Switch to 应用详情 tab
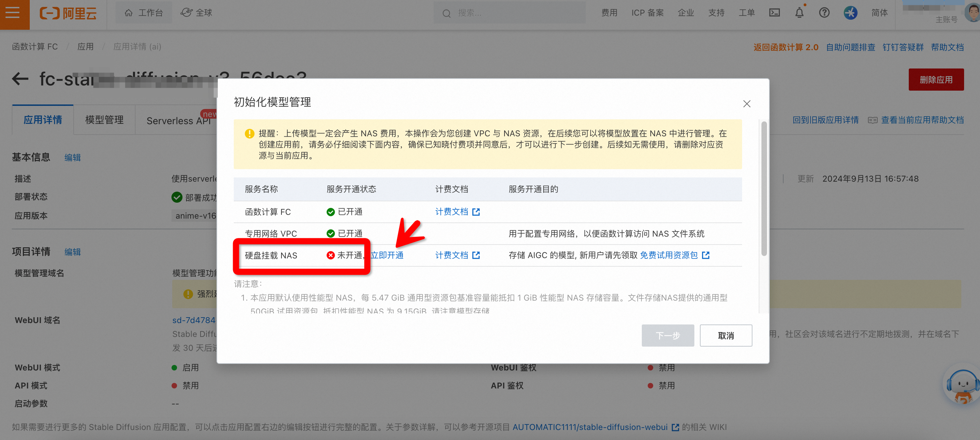The image size is (980, 440). [x=43, y=120]
